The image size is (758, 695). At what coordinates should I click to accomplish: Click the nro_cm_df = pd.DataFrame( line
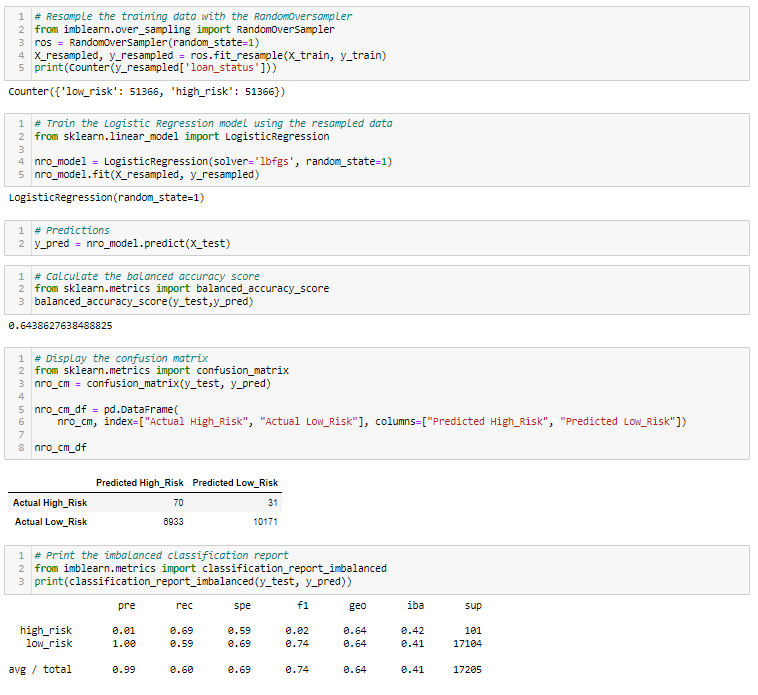pyautogui.click(x=106, y=409)
